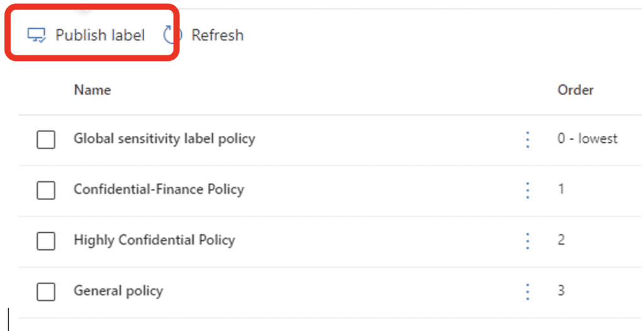The height and width of the screenshot is (331, 644).
Task: Click the Publish label button text
Action: pos(100,35)
